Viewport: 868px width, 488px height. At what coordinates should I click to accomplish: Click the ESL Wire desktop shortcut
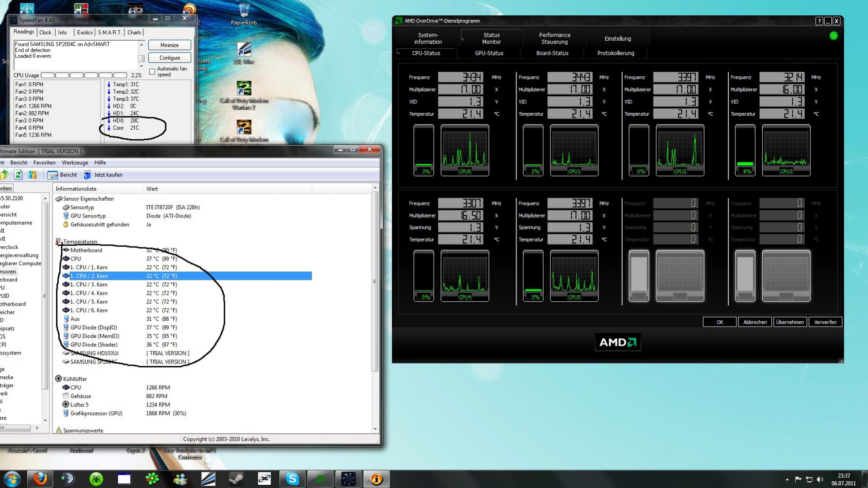(244, 53)
